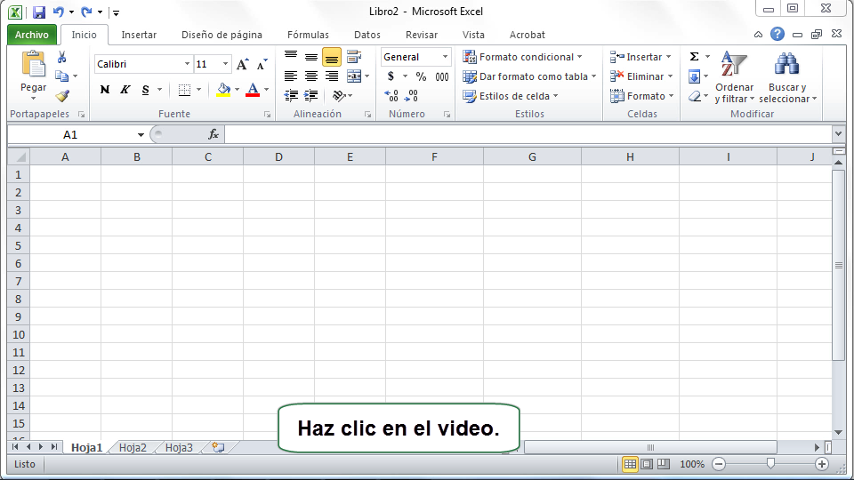Switch to the Insertar ribbon tab

139,34
